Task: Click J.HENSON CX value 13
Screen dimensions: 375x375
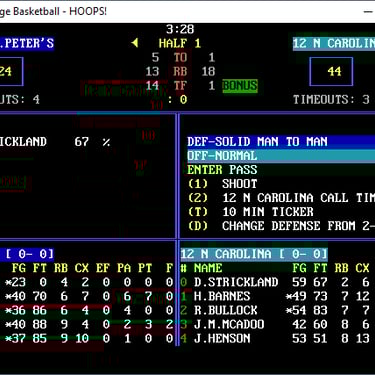Action: click(x=363, y=338)
